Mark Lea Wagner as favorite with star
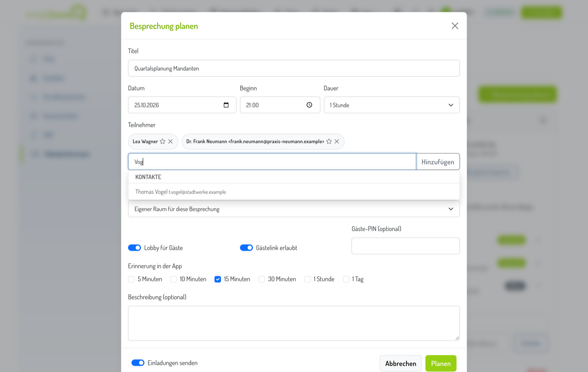588x372 pixels. [x=162, y=141]
